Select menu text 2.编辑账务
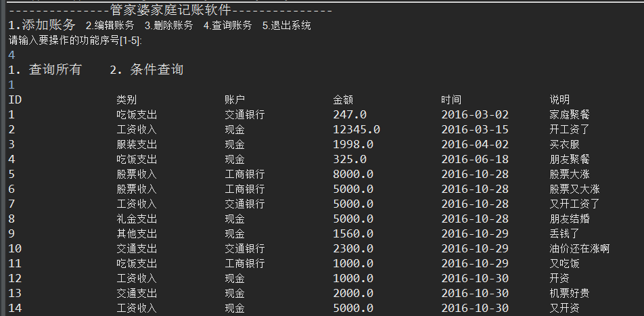This screenshot has width=644, height=316. coord(110,26)
